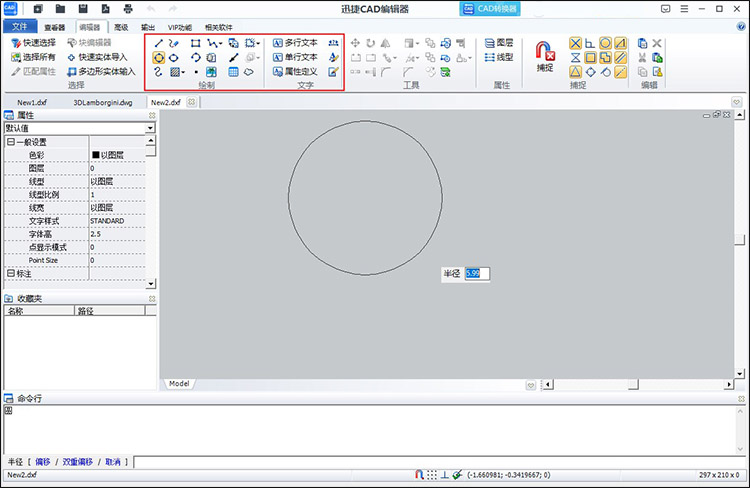Select the Line drawing tool
This screenshot has width=750, height=488.
click(x=158, y=44)
